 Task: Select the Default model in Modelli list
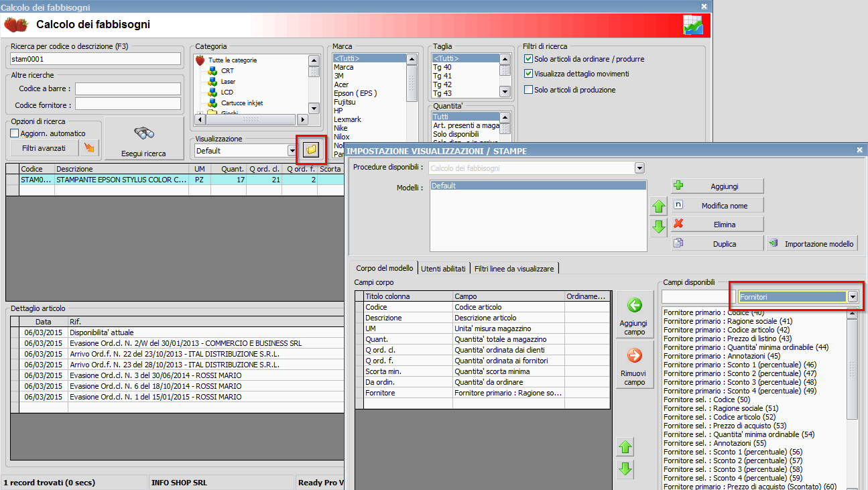click(538, 186)
